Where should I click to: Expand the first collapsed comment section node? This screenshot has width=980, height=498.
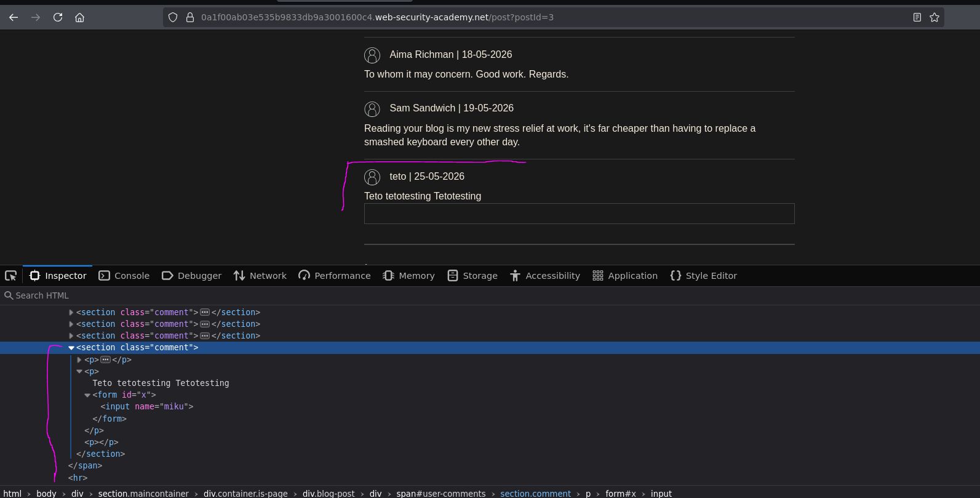(71, 313)
